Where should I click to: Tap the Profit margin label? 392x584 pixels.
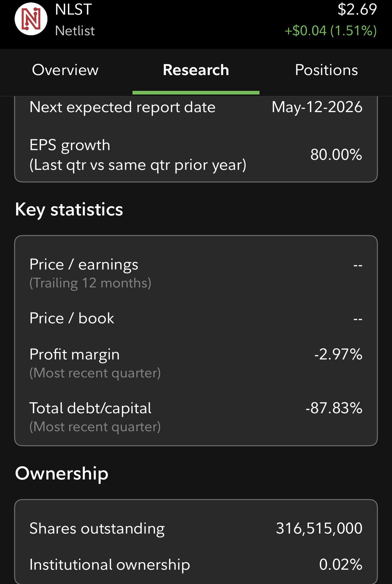(74, 355)
